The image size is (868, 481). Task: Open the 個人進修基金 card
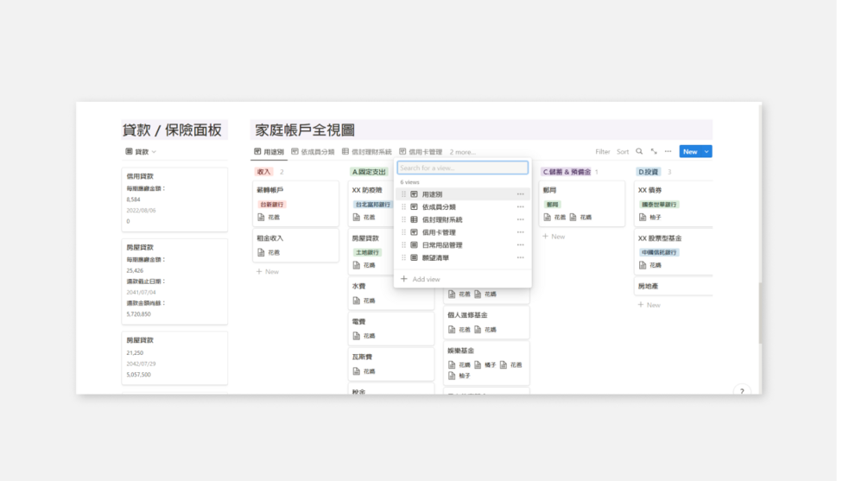click(x=486, y=322)
